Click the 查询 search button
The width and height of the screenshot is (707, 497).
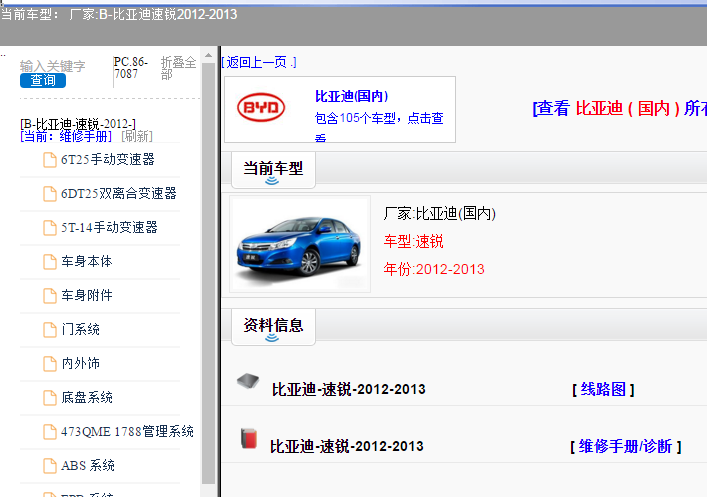(43, 80)
